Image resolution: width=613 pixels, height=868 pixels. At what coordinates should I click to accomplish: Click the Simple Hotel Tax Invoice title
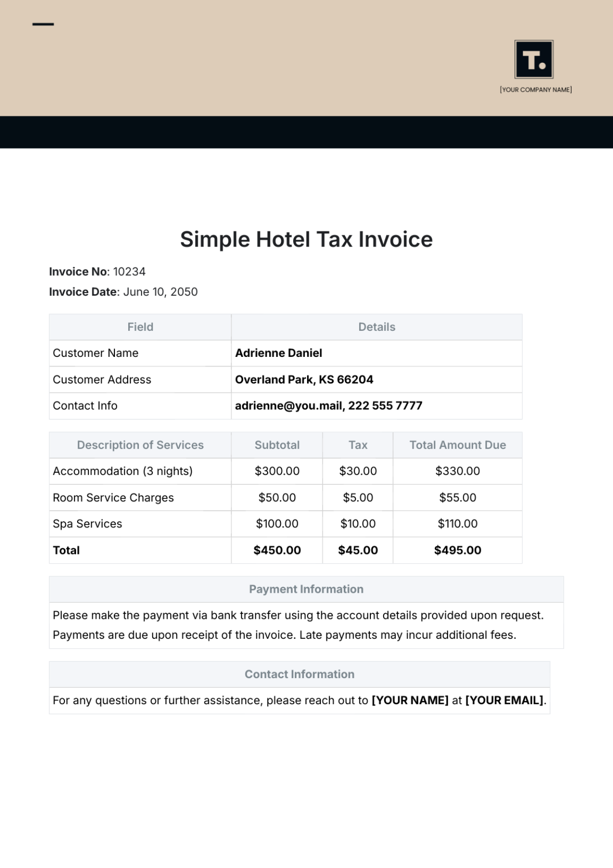(x=306, y=239)
